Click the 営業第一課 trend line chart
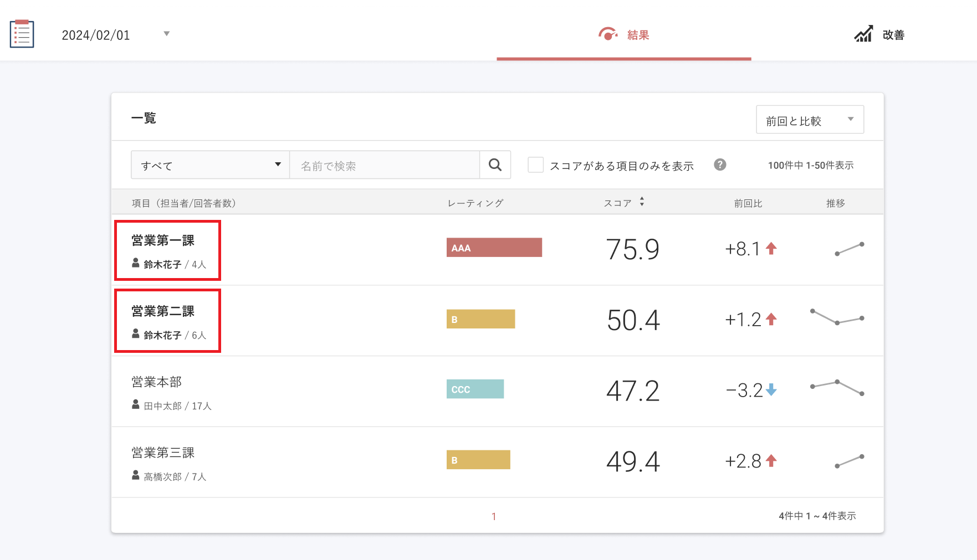 849,249
